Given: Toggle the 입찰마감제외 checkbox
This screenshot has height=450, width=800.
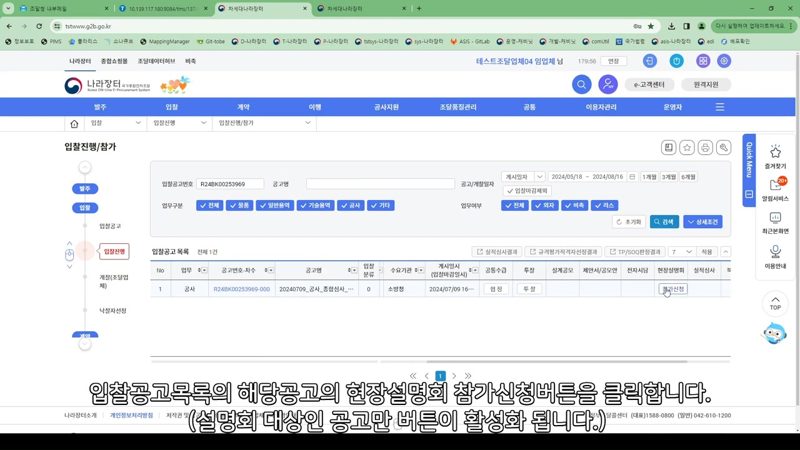Looking at the screenshot, I should point(527,191).
